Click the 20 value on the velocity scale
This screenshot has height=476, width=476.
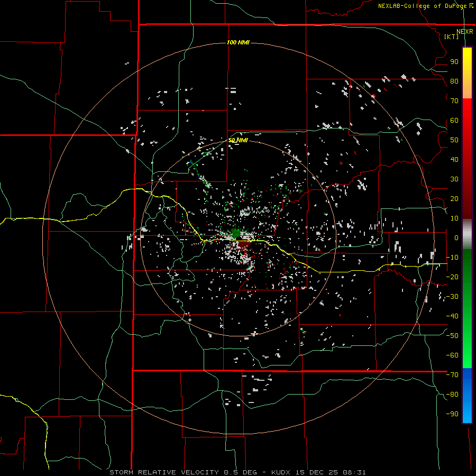[x=454, y=199]
